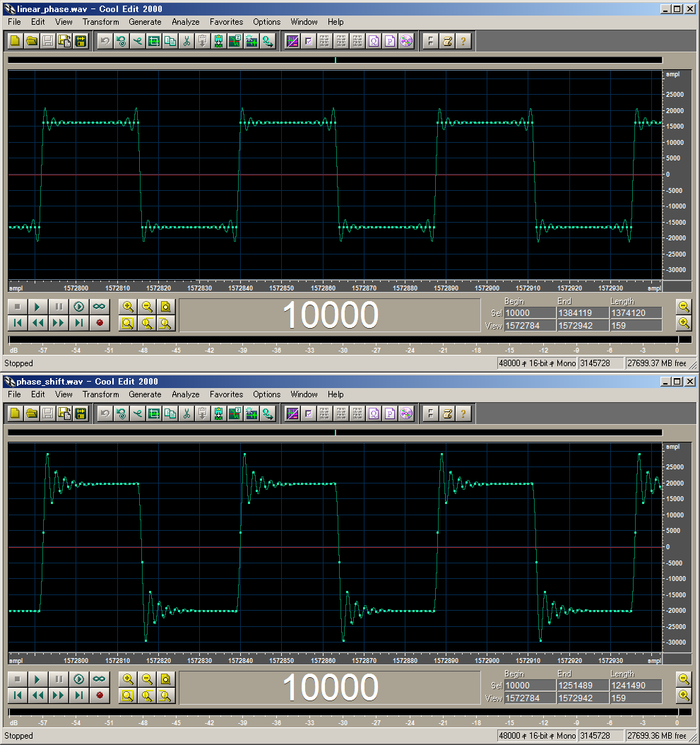Click Rewind button in linear_phase.wav transport
The image size is (700, 745).
[x=37, y=323]
